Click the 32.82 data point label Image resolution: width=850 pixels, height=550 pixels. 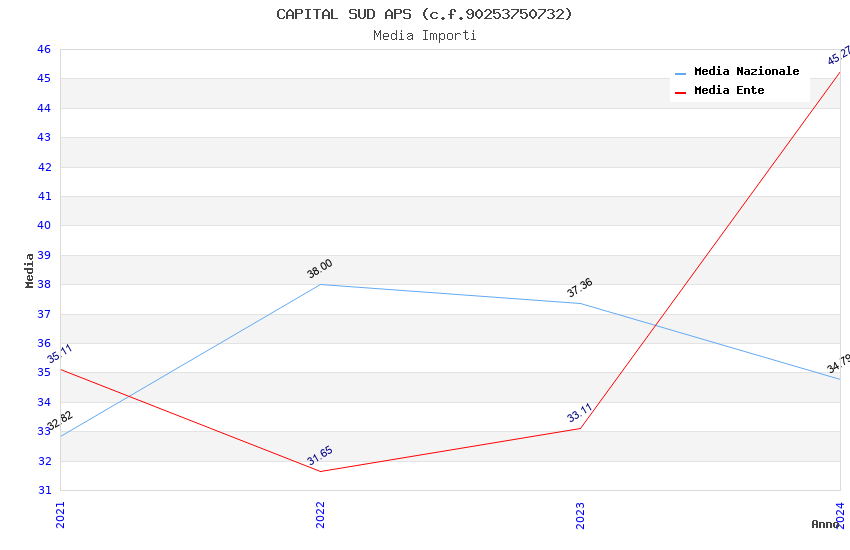click(60, 421)
